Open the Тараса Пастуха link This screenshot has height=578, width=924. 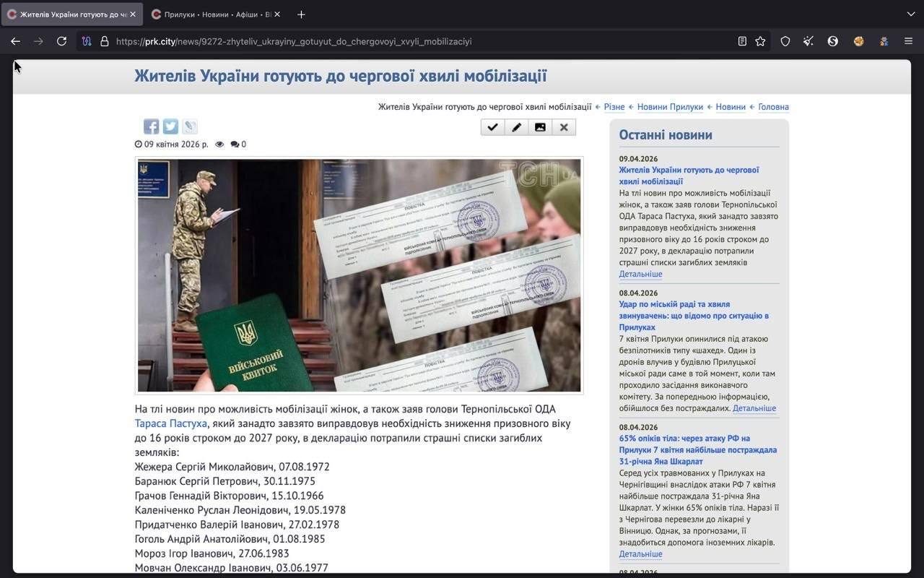tap(170, 423)
